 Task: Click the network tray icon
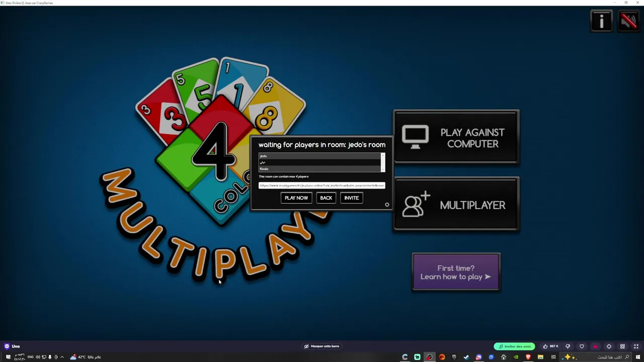44,357
